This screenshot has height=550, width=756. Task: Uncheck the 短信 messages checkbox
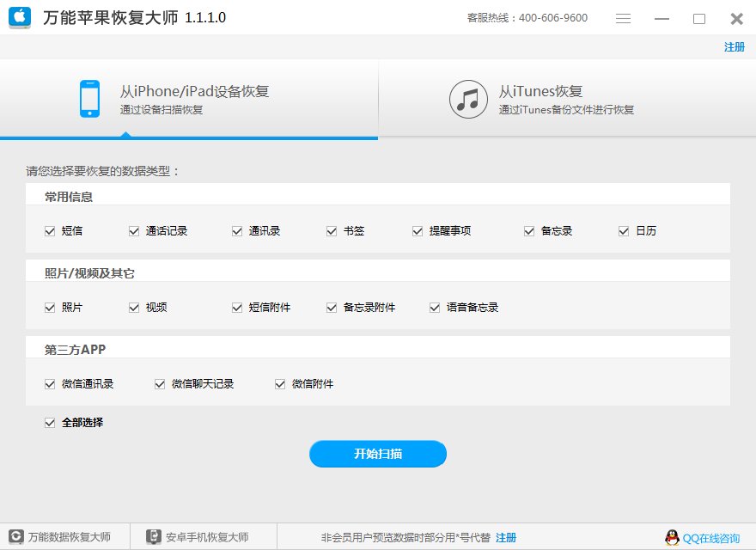(50, 230)
